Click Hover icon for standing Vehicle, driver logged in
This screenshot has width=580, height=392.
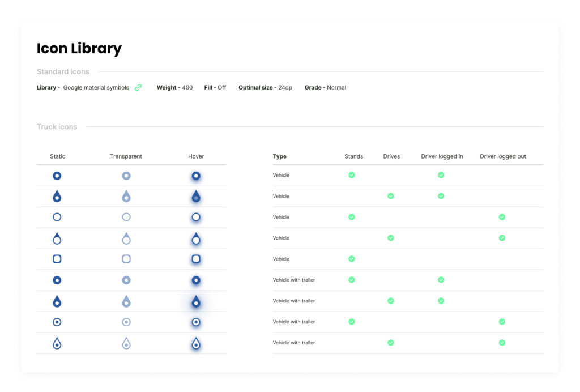click(x=196, y=176)
